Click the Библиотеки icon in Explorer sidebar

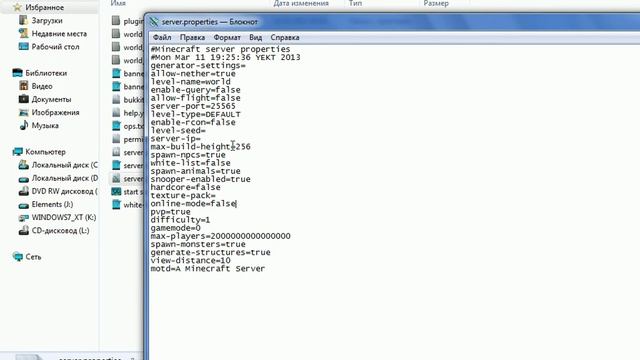pyautogui.click(x=17, y=73)
